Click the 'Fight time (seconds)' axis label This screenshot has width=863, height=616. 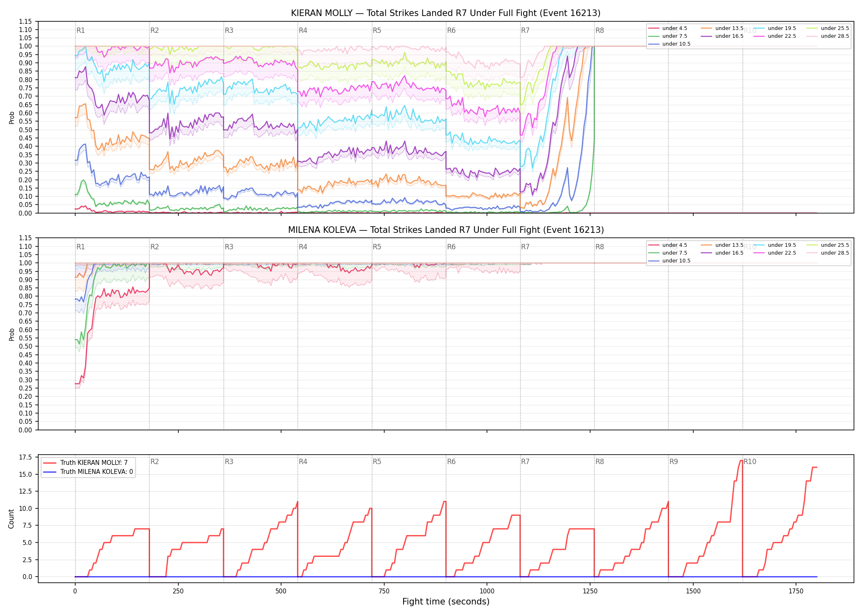click(x=445, y=602)
